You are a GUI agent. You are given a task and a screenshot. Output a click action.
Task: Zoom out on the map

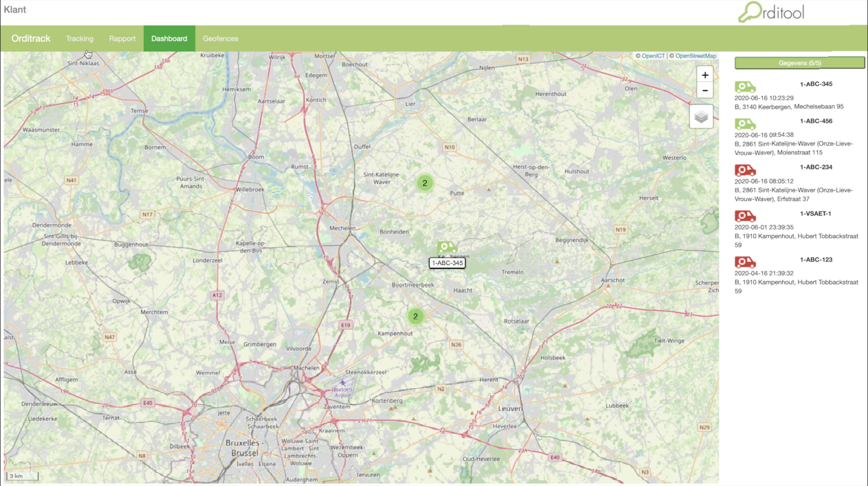click(705, 90)
